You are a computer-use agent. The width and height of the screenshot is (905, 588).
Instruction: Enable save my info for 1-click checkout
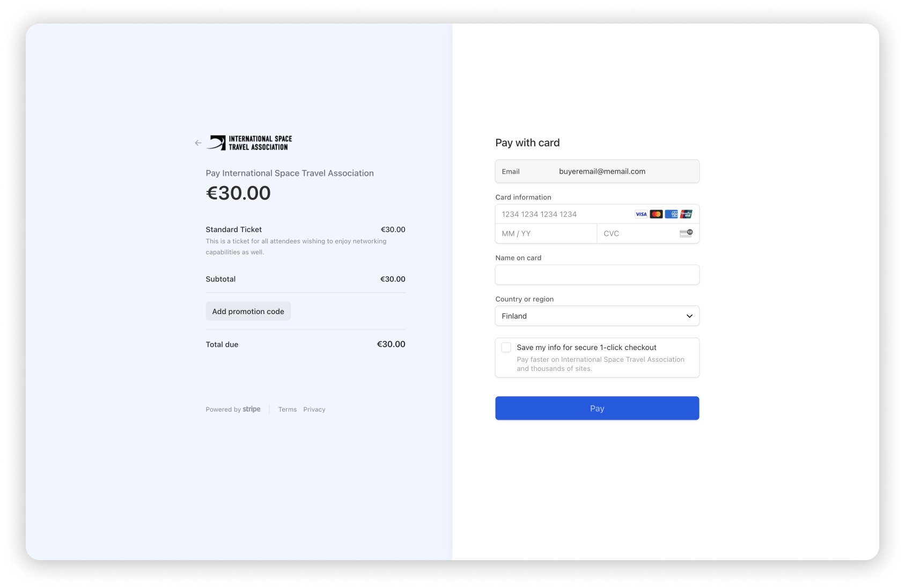[506, 347]
